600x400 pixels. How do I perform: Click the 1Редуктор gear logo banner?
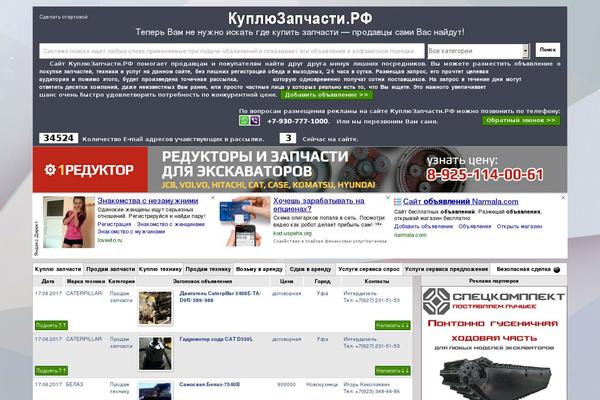90,170
